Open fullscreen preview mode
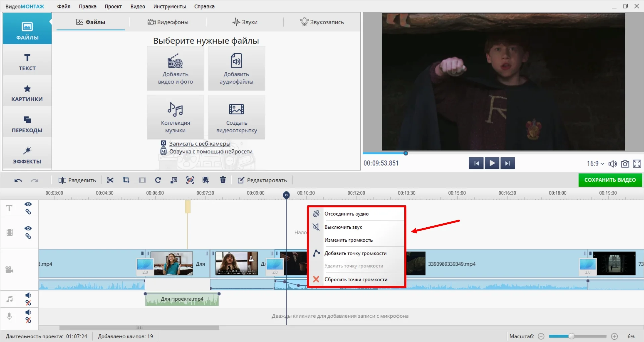 pyautogui.click(x=637, y=164)
